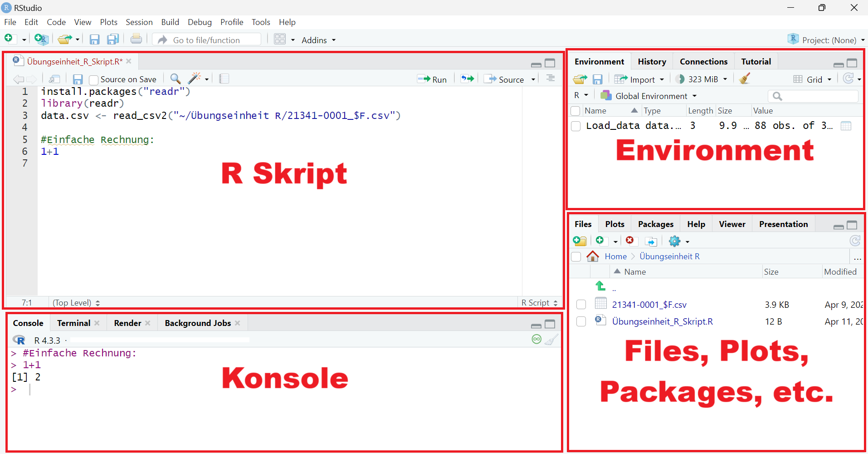Click the Open file folder icon
The image size is (868, 454).
point(65,39)
